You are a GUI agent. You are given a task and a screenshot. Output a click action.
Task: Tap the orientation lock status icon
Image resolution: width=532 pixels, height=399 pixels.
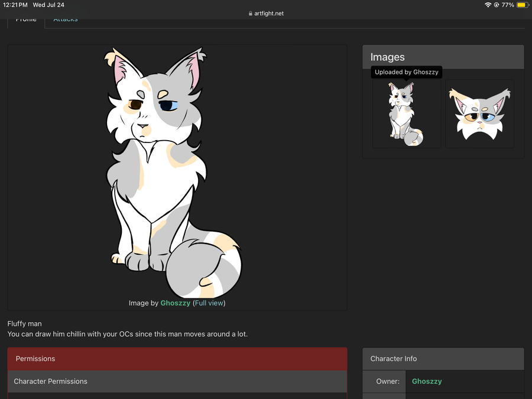point(497,5)
